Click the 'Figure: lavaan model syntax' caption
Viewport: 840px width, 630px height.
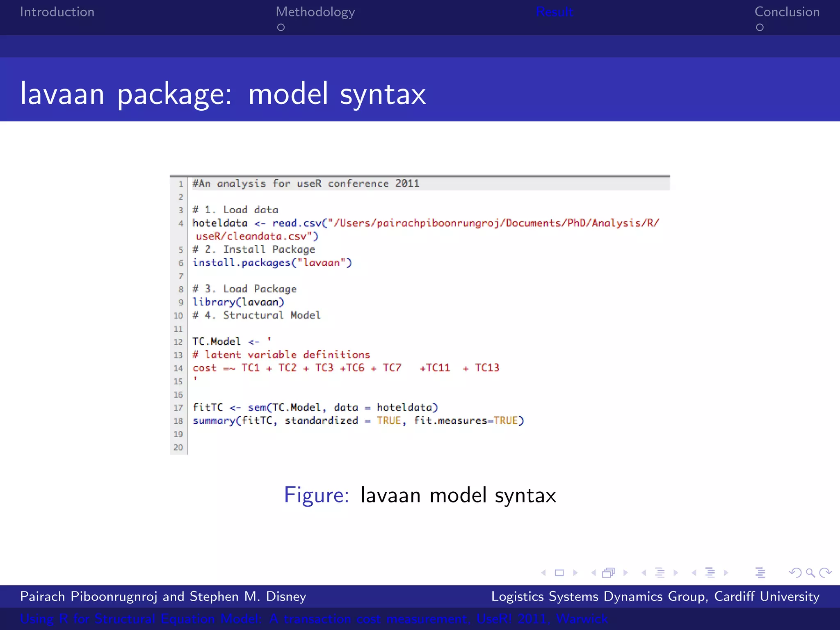click(420, 495)
